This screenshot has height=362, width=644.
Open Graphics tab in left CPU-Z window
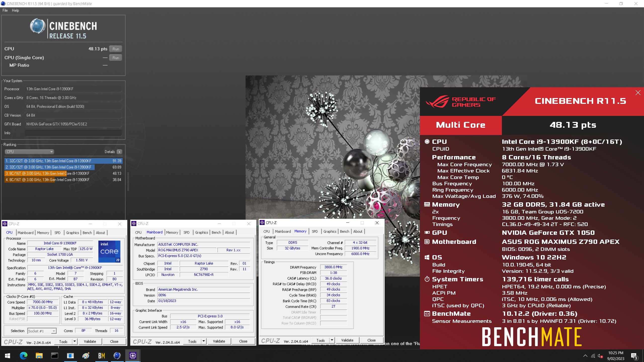[x=72, y=233]
